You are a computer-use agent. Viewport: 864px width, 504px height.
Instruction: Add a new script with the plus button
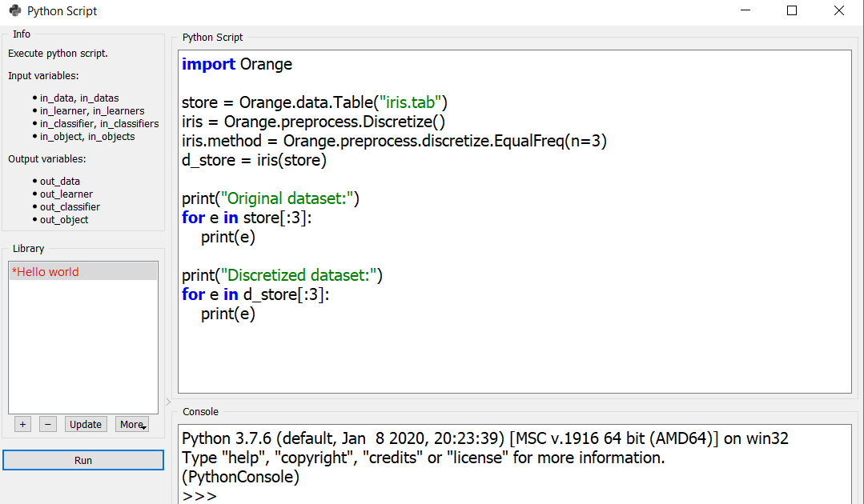click(x=22, y=424)
